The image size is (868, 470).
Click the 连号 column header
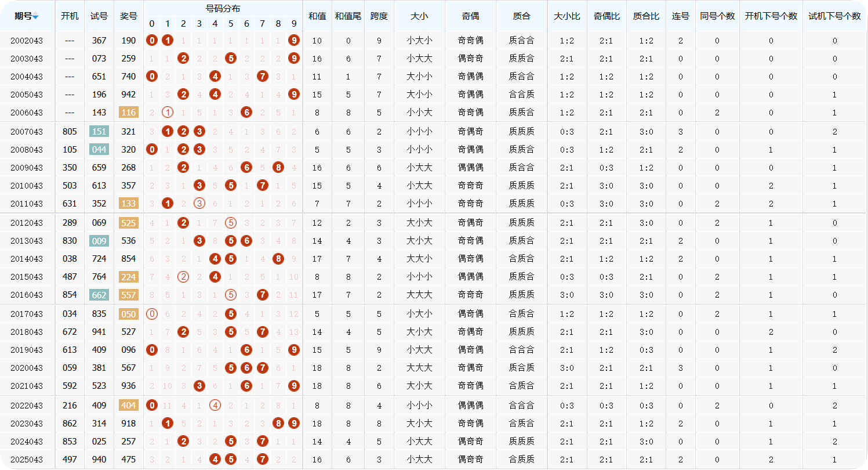pyautogui.click(x=681, y=16)
